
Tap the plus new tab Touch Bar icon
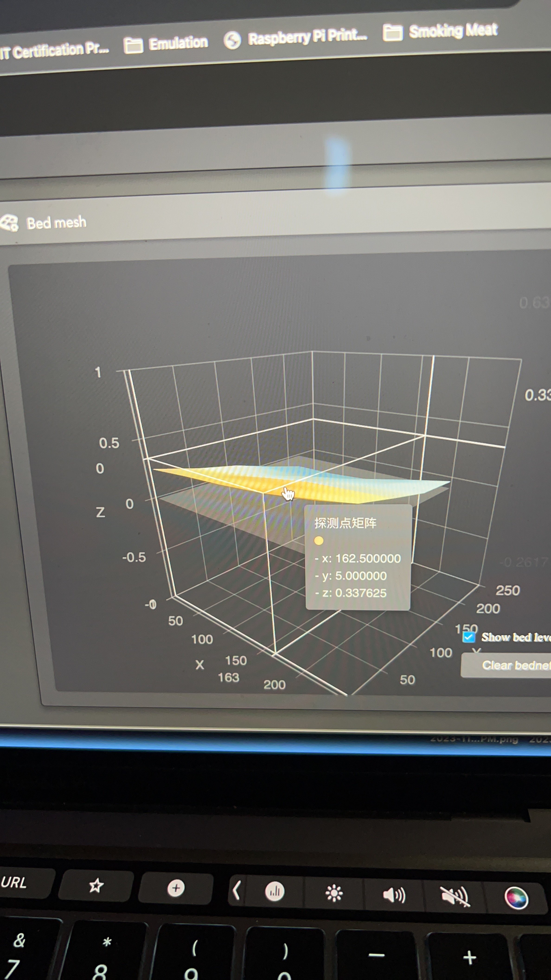(176, 888)
